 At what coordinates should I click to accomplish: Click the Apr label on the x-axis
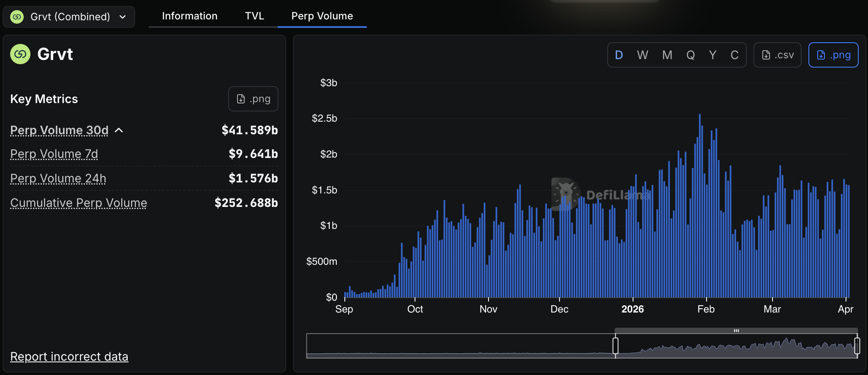point(846,309)
